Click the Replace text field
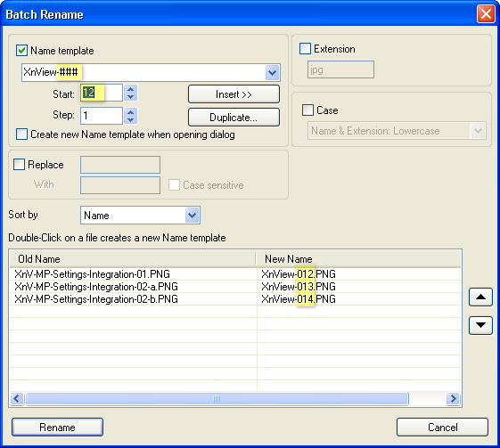 coord(120,165)
